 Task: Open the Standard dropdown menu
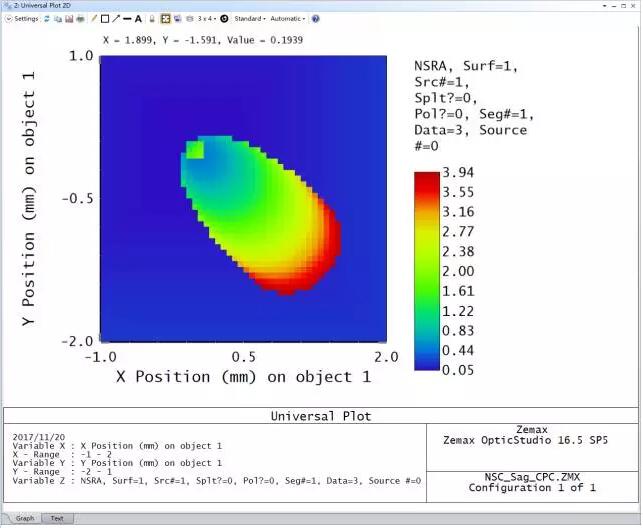(x=250, y=19)
